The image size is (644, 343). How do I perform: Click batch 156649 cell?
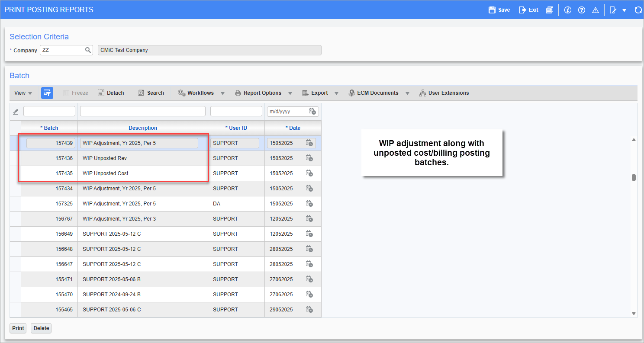pyautogui.click(x=49, y=234)
